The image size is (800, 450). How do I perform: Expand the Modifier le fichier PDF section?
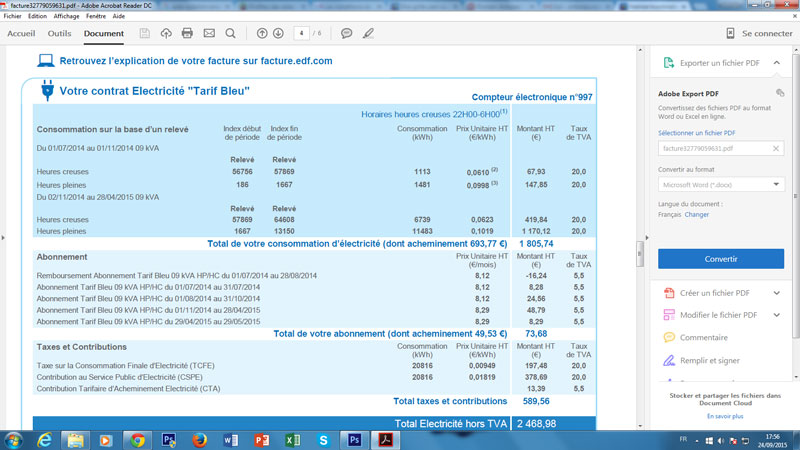point(777,315)
